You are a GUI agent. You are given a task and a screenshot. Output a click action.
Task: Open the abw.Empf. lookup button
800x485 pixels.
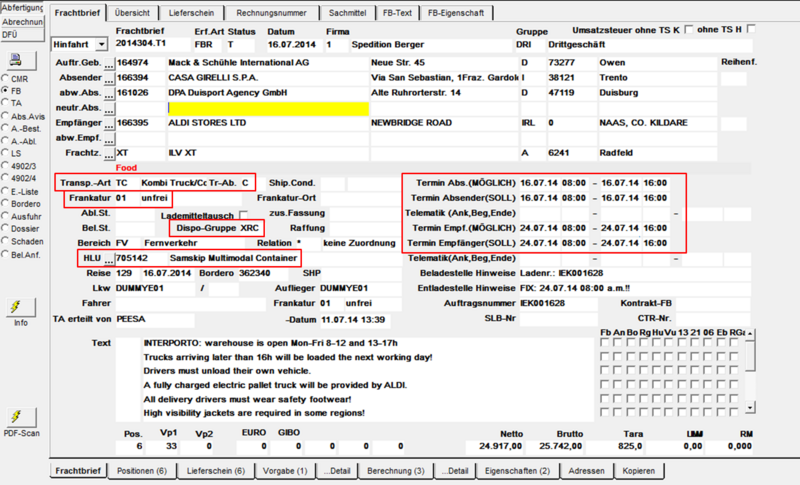tap(109, 139)
